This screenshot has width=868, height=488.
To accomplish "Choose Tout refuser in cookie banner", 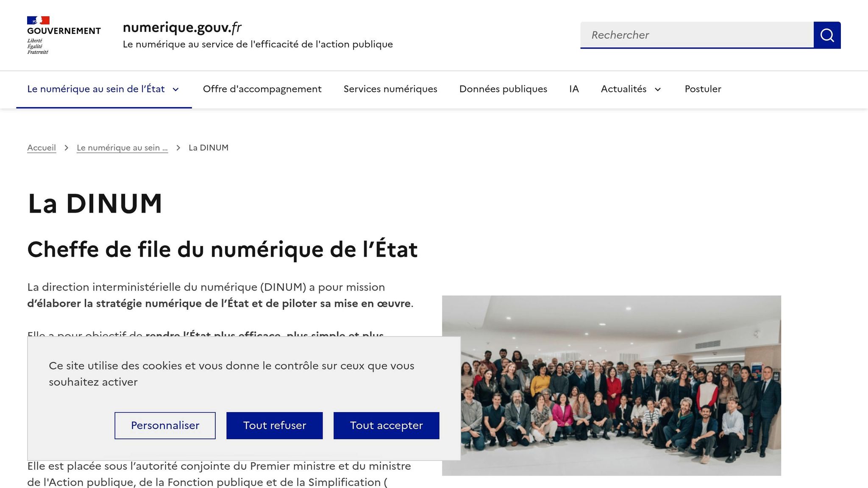I will [274, 425].
